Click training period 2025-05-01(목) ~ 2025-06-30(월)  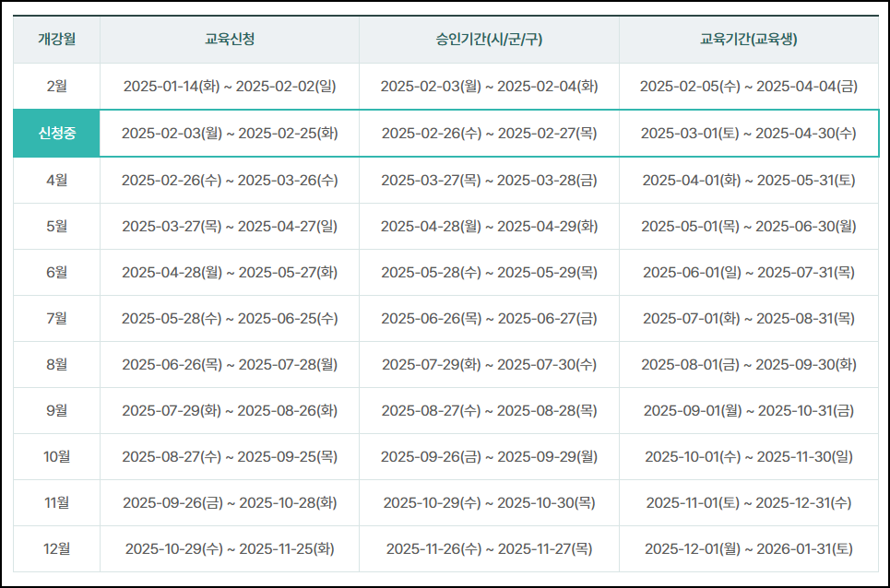point(749,226)
